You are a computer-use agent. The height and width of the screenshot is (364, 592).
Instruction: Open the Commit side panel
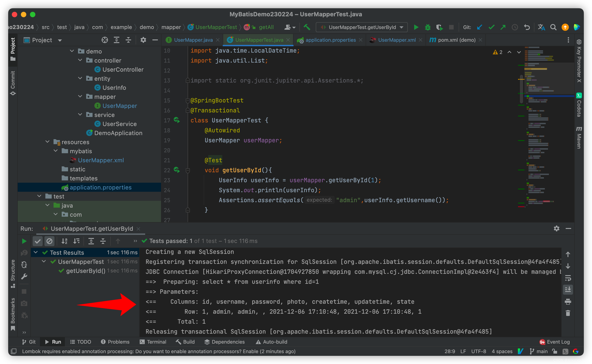(x=13, y=83)
